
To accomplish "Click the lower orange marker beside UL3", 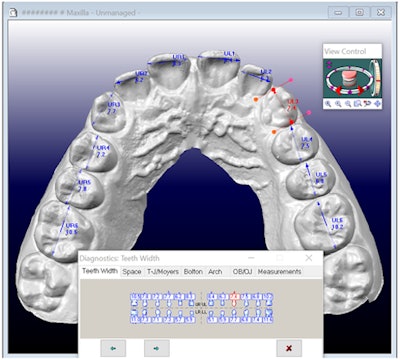I will pyautogui.click(x=274, y=132).
